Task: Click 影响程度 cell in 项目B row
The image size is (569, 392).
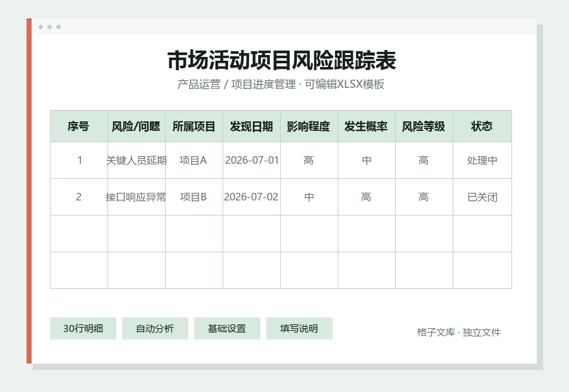Action: click(309, 197)
